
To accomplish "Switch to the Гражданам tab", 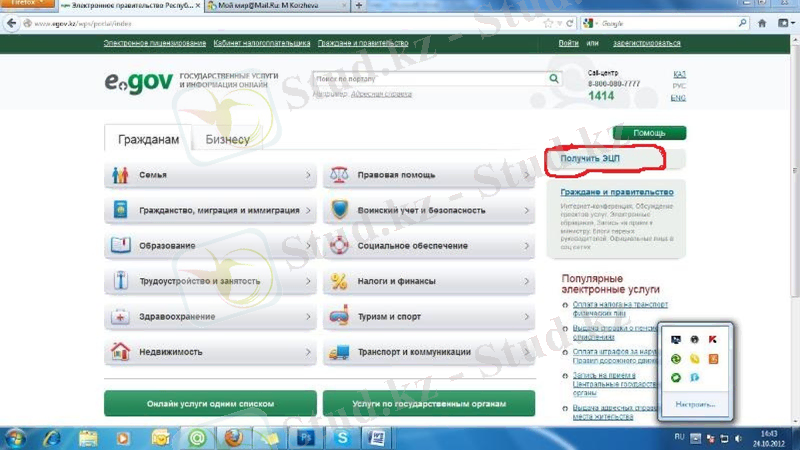I will point(148,139).
